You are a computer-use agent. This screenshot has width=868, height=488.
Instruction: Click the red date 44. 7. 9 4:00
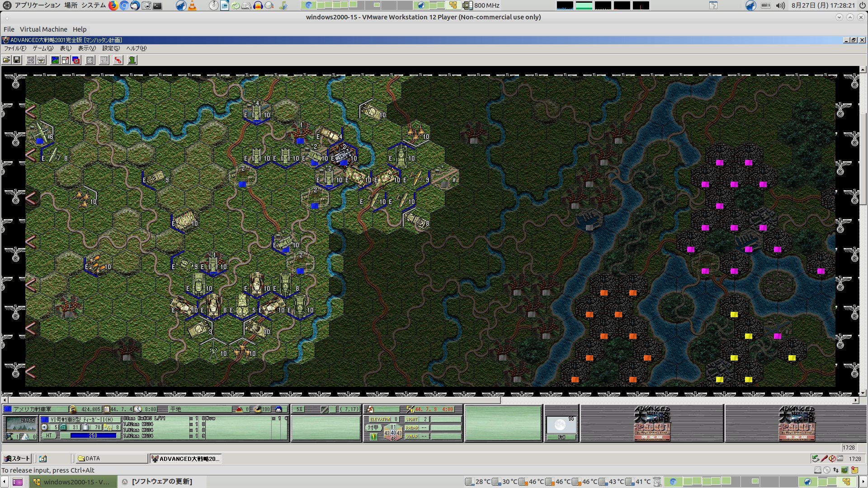[x=434, y=409]
